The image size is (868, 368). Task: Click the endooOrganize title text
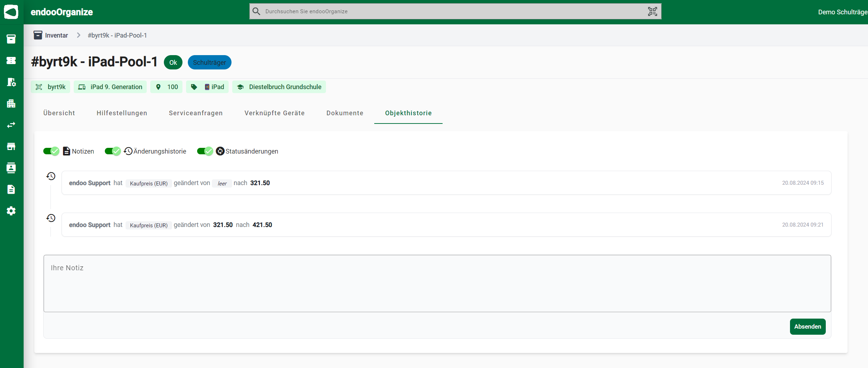pos(62,12)
